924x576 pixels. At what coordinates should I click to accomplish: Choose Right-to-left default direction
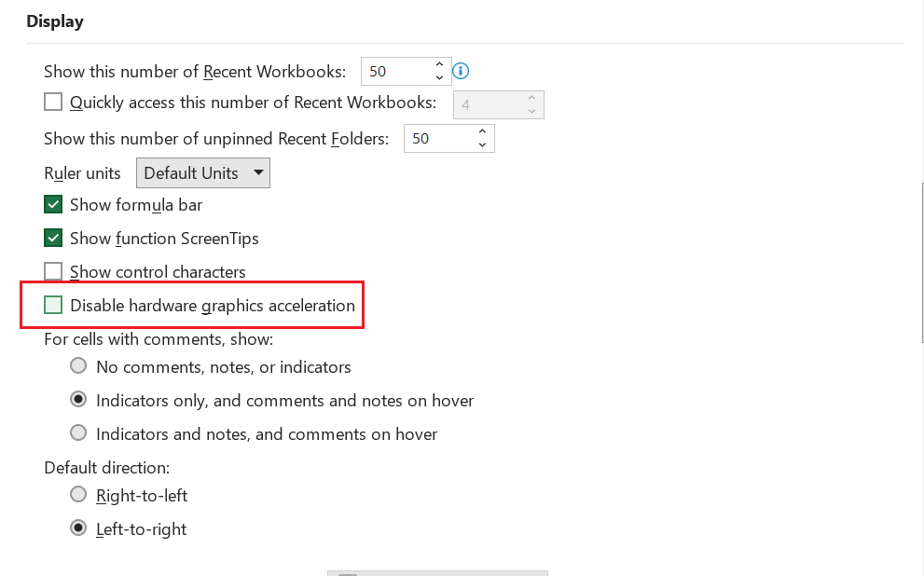[x=78, y=495]
